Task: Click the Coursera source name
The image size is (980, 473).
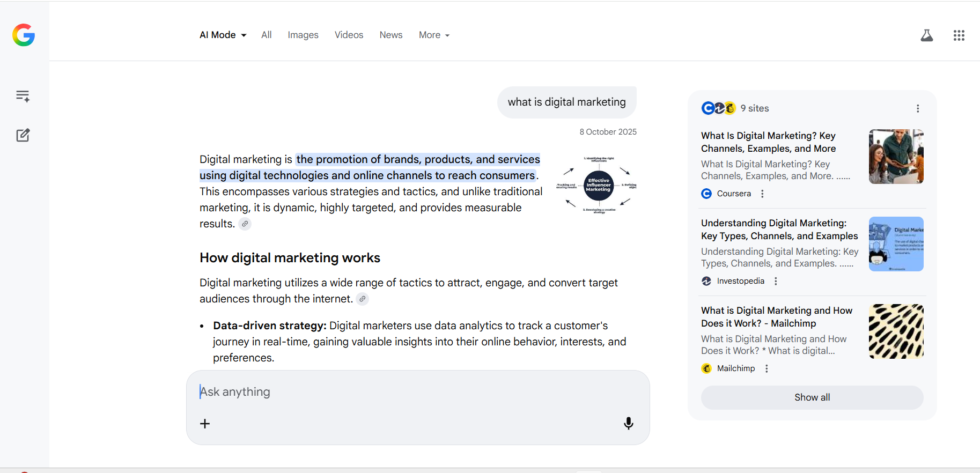Action: coord(734,194)
